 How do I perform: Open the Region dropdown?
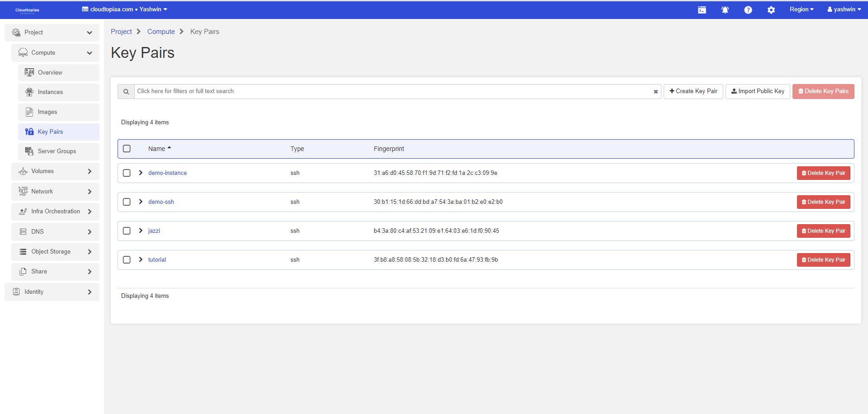point(801,9)
